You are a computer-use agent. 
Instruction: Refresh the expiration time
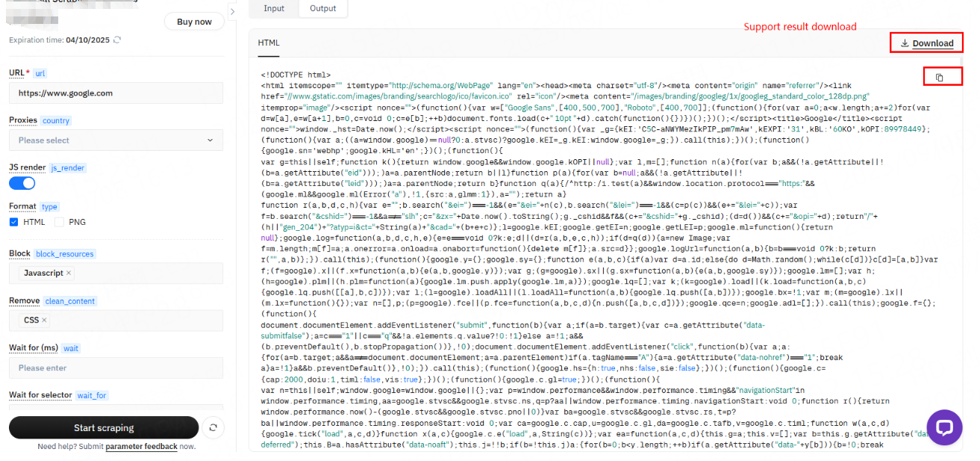pyautogui.click(x=117, y=40)
